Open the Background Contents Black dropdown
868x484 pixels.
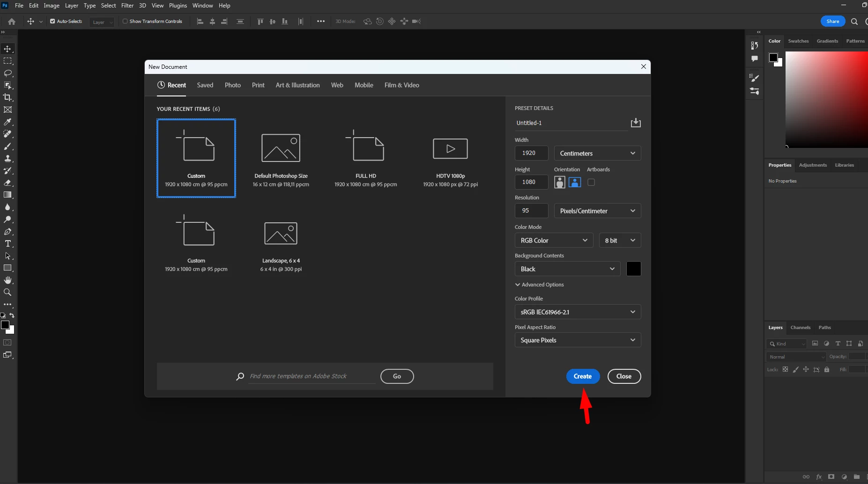coord(567,269)
